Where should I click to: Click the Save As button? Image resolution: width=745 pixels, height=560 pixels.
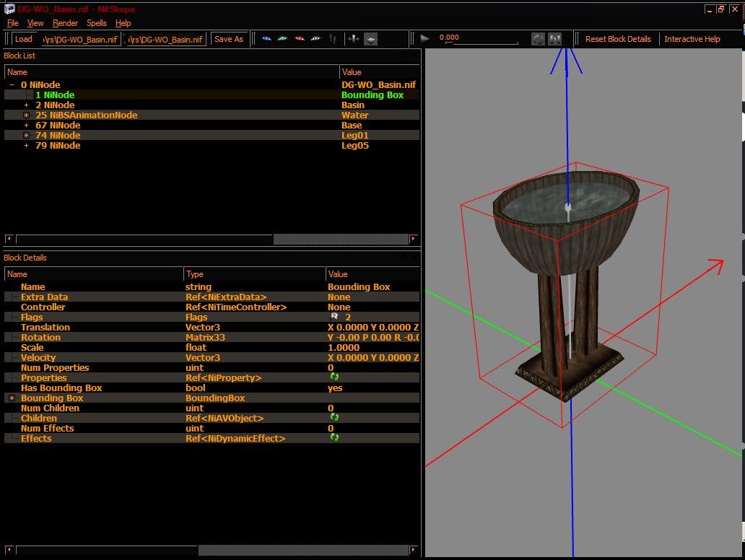coord(229,39)
